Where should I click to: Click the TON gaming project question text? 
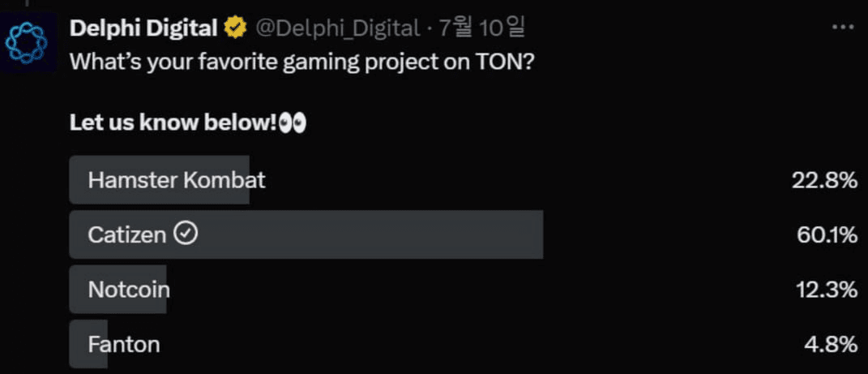coord(301,62)
